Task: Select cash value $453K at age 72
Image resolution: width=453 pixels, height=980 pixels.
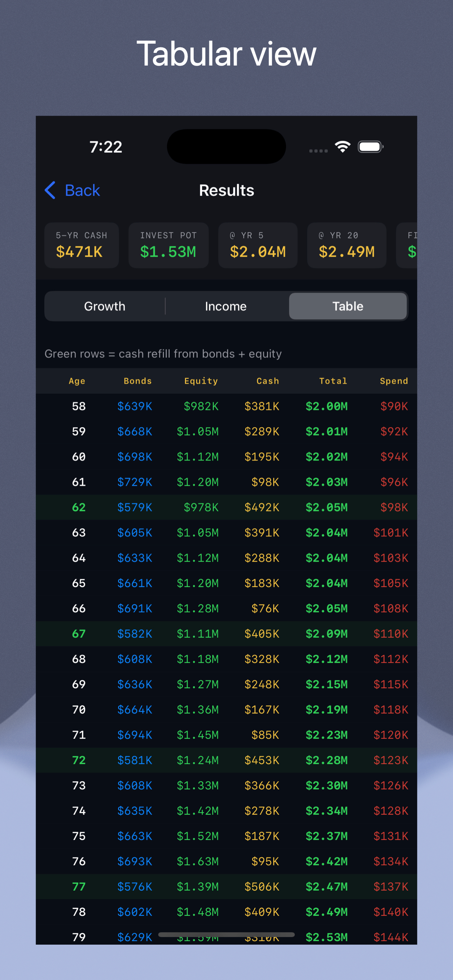Action: coord(262,760)
